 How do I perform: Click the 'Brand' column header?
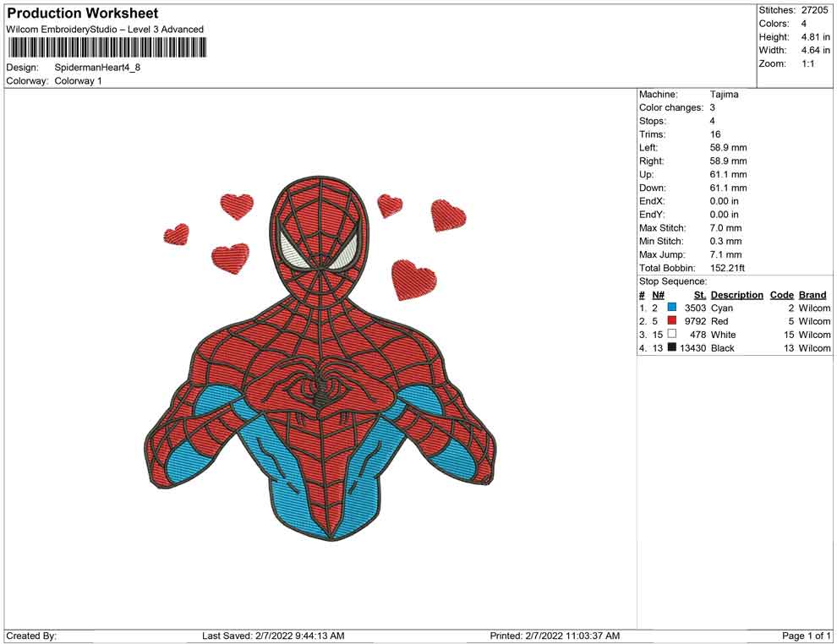tap(812, 295)
